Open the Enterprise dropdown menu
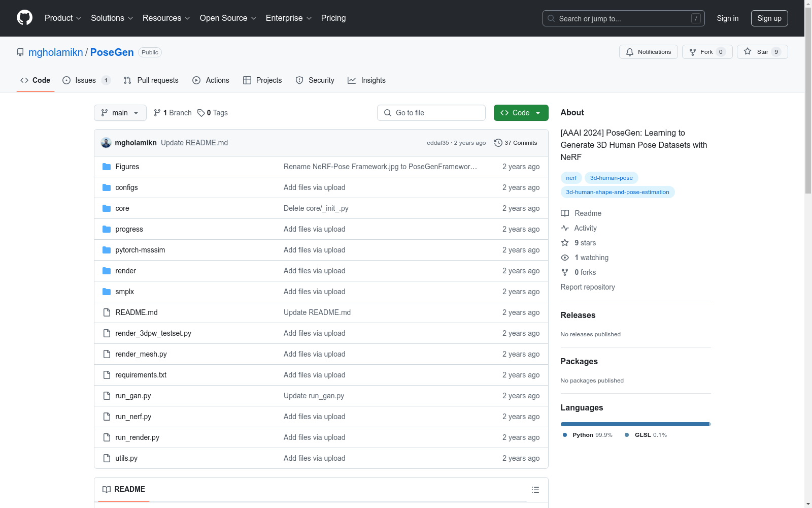 point(289,18)
